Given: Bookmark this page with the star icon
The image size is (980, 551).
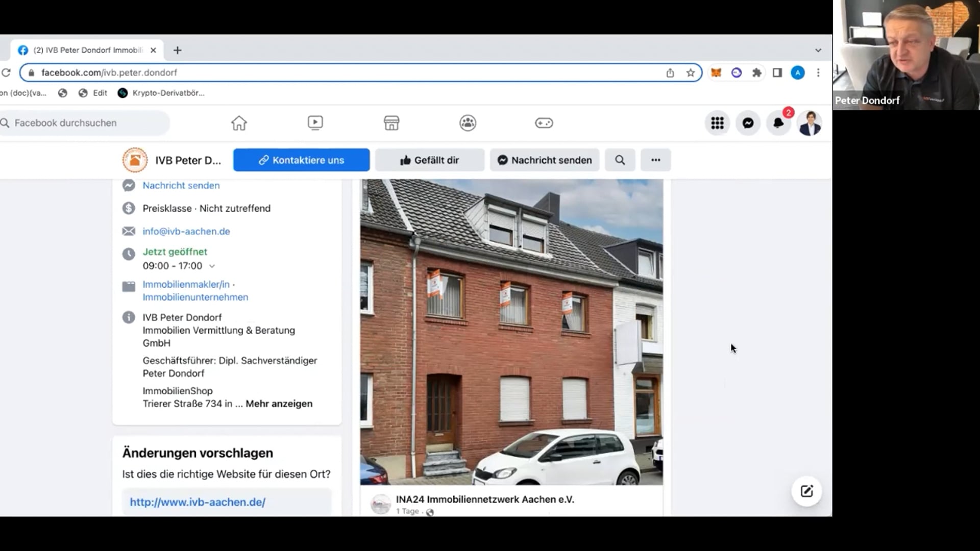Looking at the screenshot, I should [x=691, y=73].
